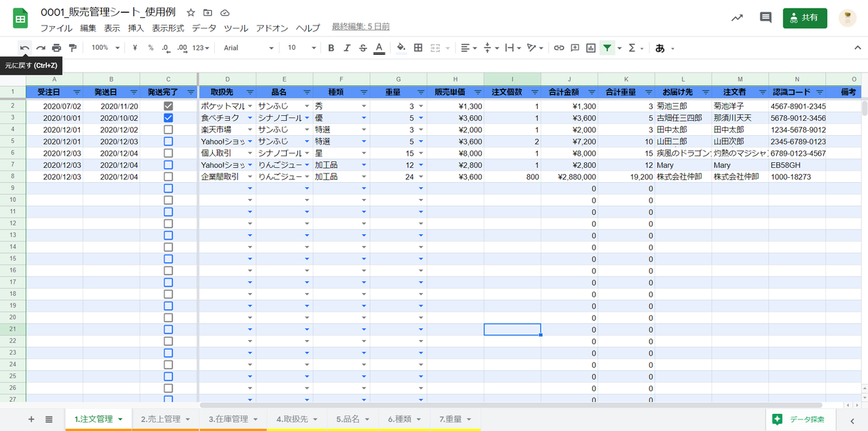Open the cell borders tool

pyautogui.click(x=418, y=48)
